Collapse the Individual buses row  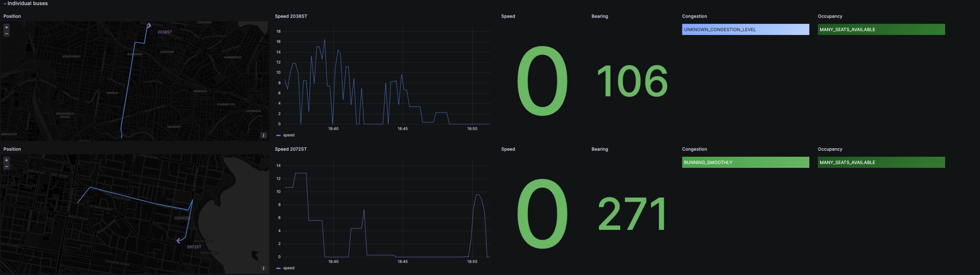[26, 3]
